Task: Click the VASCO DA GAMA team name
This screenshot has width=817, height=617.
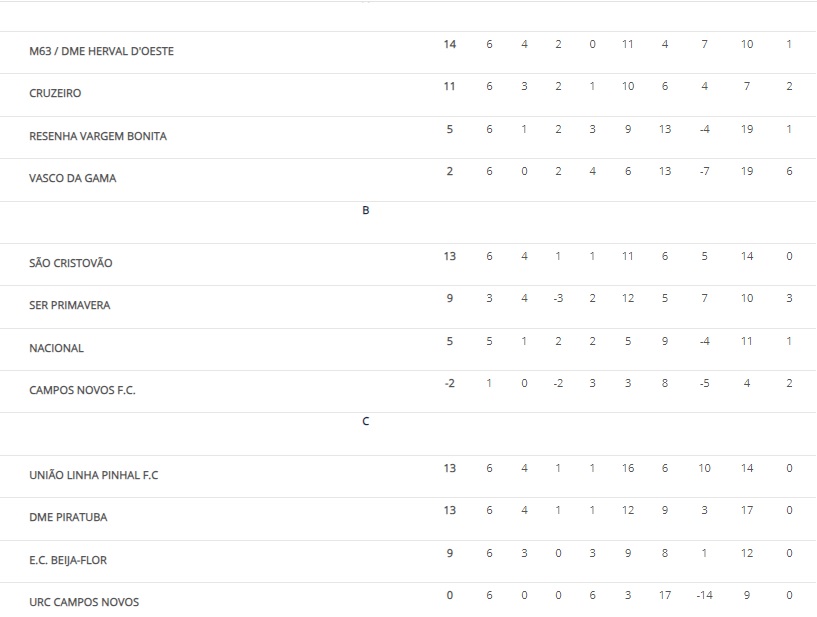Action: tap(72, 178)
